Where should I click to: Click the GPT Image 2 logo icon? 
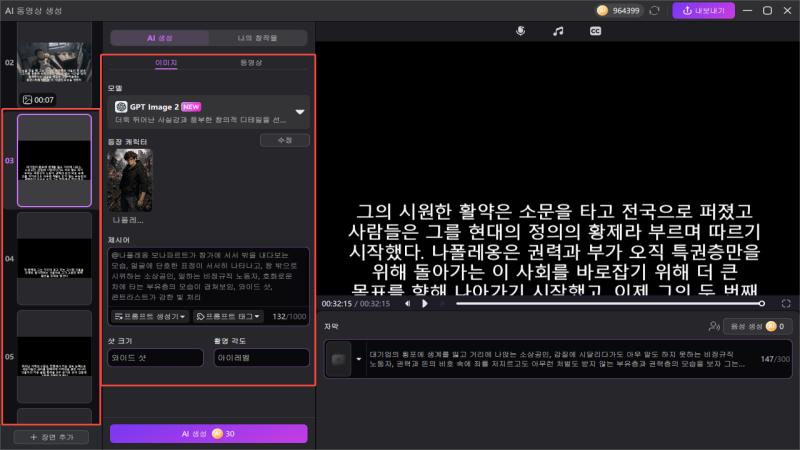(x=121, y=107)
